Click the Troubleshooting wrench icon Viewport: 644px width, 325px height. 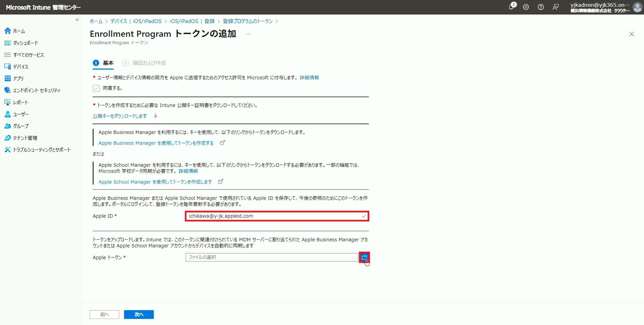tap(7, 149)
